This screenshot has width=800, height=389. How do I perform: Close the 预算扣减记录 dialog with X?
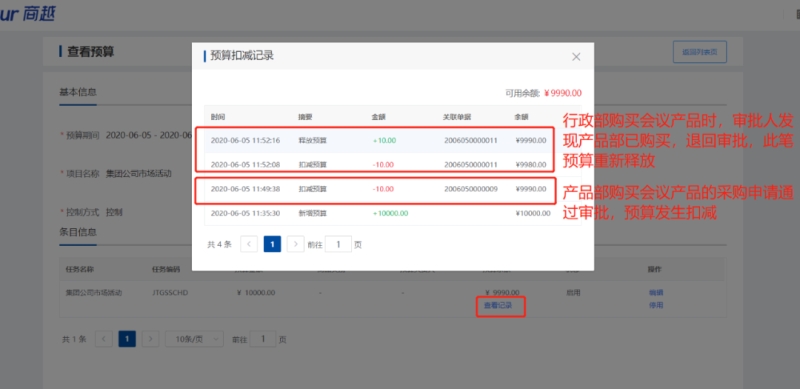pyautogui.click(x=576, y=57)
